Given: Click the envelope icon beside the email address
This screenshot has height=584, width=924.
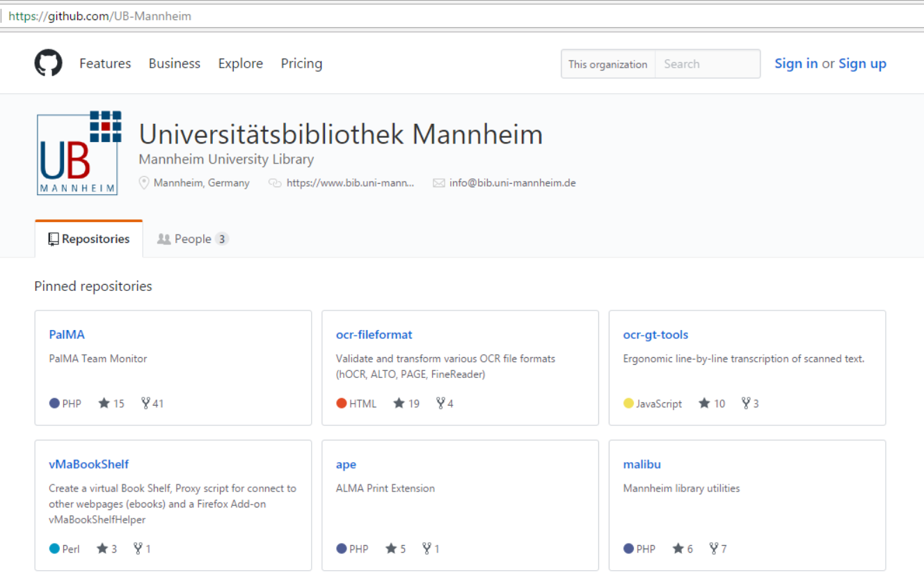Looking at the screenshot, I should click(x=438, y=183).
